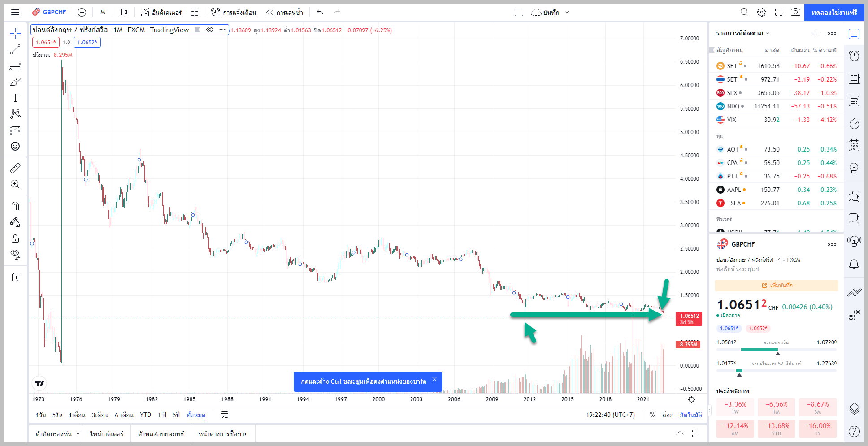Redo the last chart action
The image size is (868, 446).
[337, 12]
